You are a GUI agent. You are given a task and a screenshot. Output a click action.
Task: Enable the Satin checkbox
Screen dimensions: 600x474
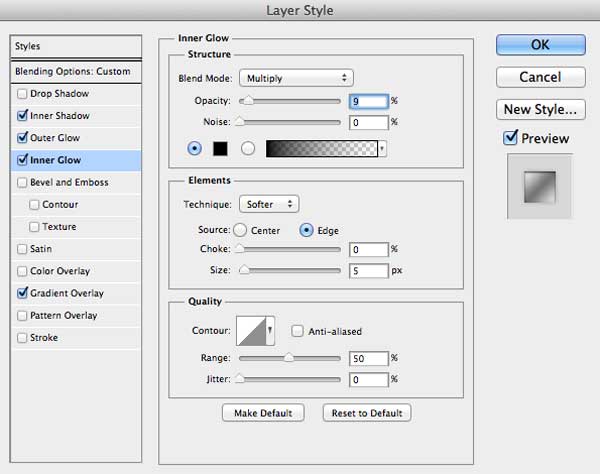[x=22, y=249]
